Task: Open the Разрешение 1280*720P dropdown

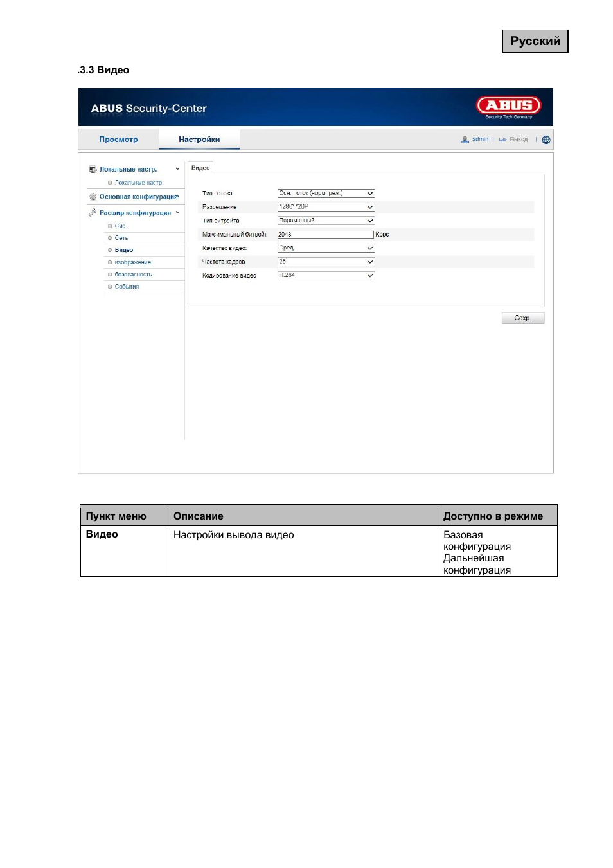Action: [x=326, y=207]
